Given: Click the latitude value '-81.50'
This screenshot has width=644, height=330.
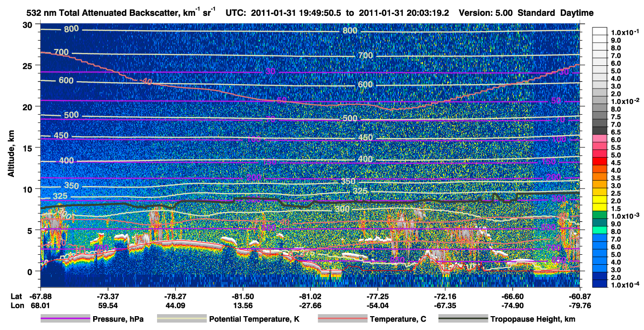Looking at the screenshot, I should [x=242, y=296].
